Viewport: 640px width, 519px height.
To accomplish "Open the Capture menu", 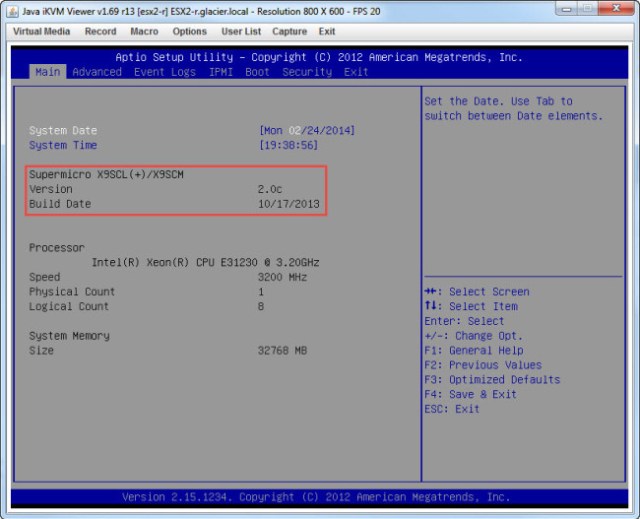I will tap(289, 31).
